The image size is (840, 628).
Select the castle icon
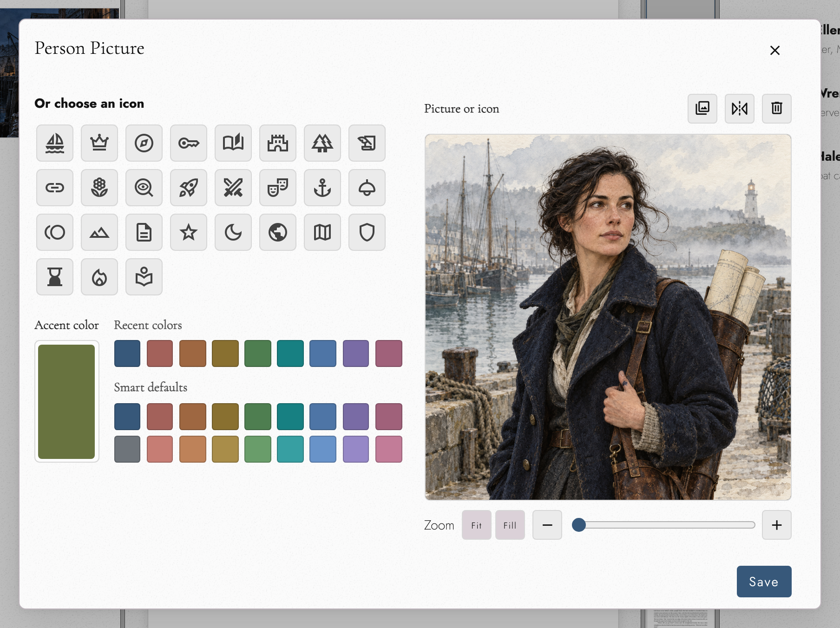coord(278,143)
